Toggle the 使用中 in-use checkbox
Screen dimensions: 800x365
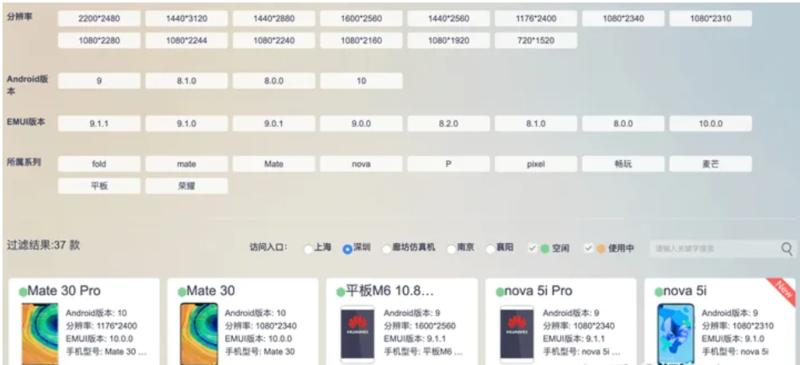pyautogui.click(x=588, y=249)
